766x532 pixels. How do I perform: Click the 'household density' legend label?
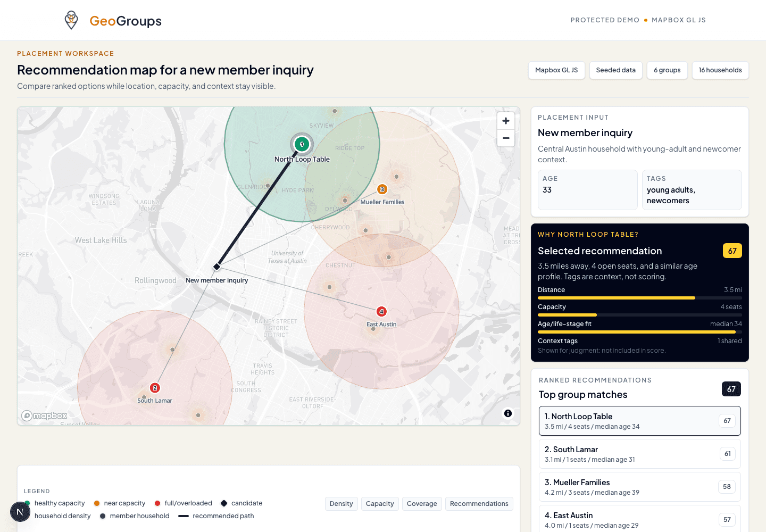pos(63,516)
